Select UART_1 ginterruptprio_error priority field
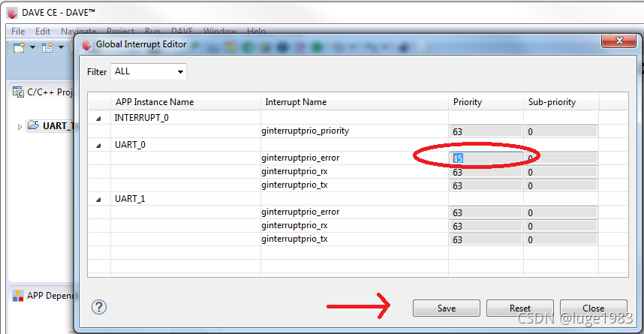This screenshot has height=334, width=644. point(486,213)
